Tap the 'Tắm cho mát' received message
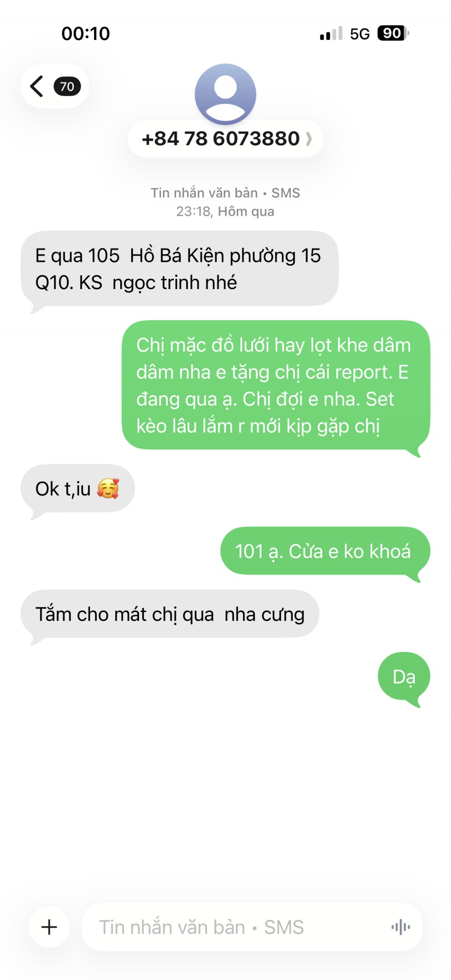 (x=170, y=614)
